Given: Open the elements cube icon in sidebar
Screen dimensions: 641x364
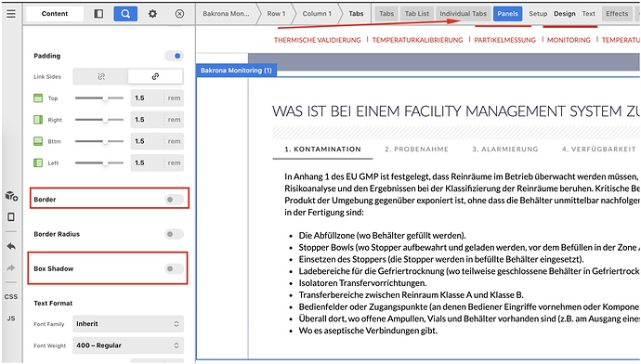Looking at the screenshot, I should [11, 196].
